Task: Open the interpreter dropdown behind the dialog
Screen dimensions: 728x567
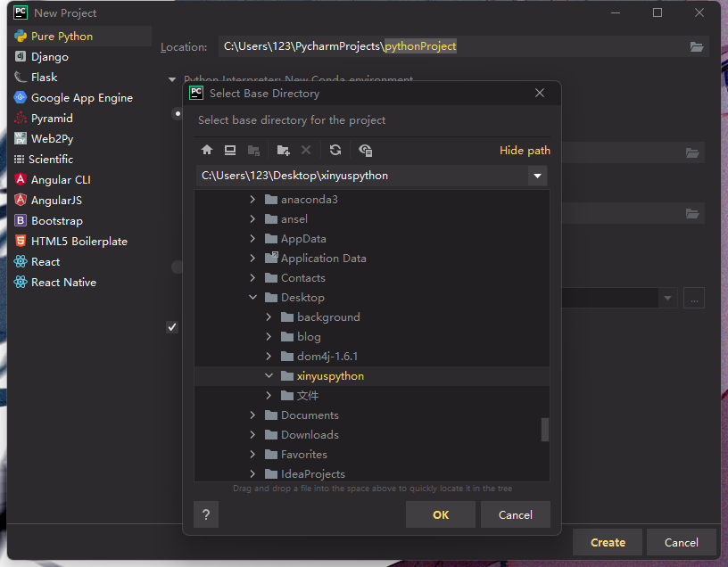Action: point(667,298)
